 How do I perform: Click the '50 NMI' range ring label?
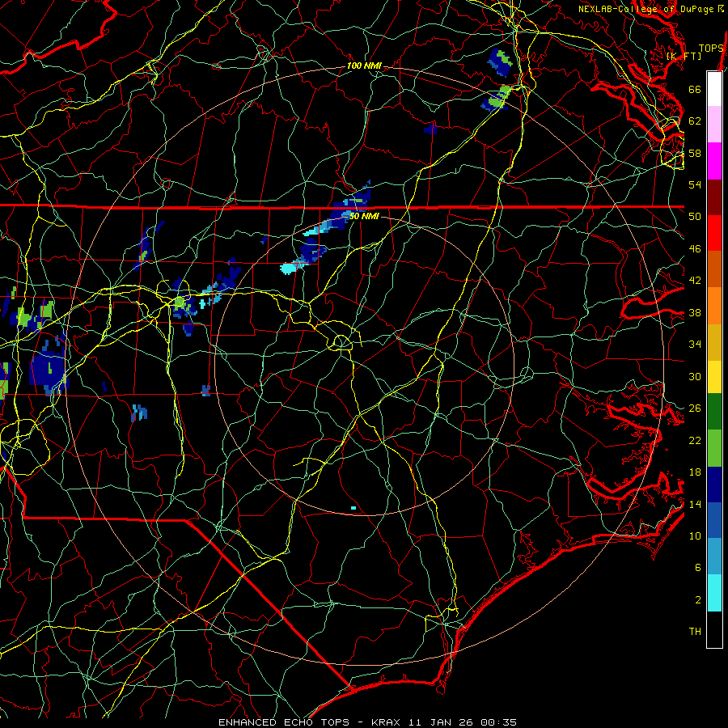tap(364, 216)
